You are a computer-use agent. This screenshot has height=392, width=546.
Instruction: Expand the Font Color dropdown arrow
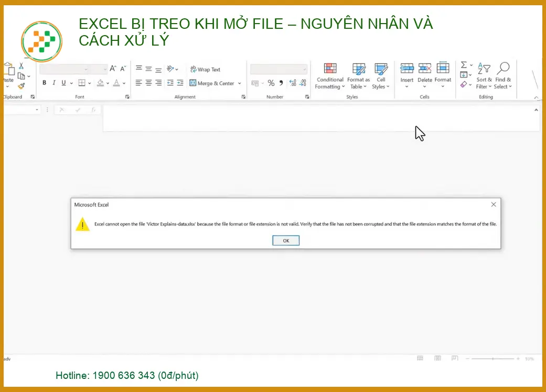tap(124, 83)
